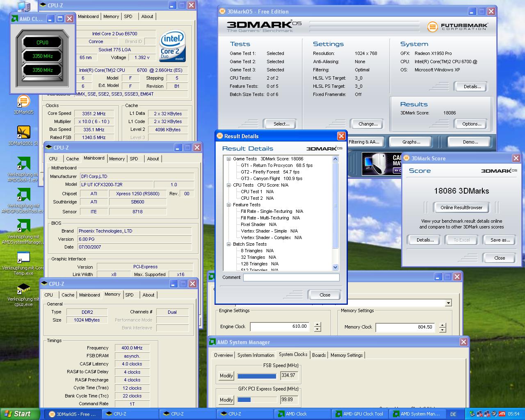Open System Information tab in AMD System Manager
The image size is (525, 420).
click(256, 355)
